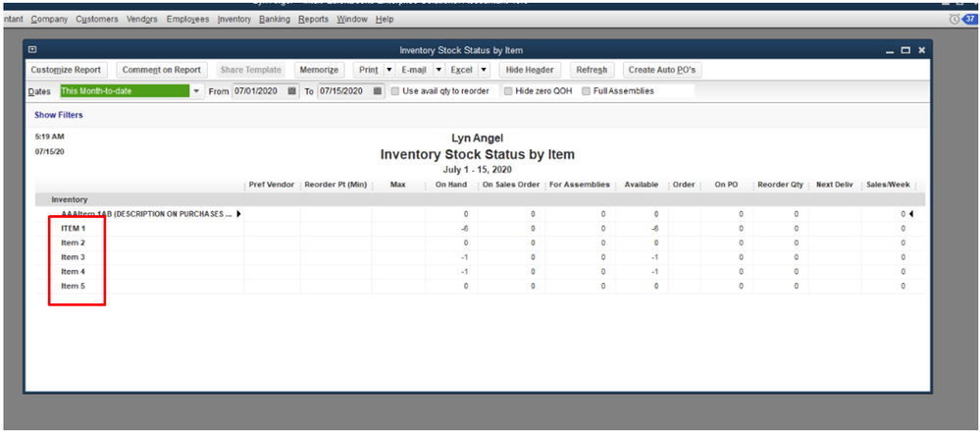Click Item 3 Available value -1
Screen dimensions: 980x433
(x=654, y=257)
